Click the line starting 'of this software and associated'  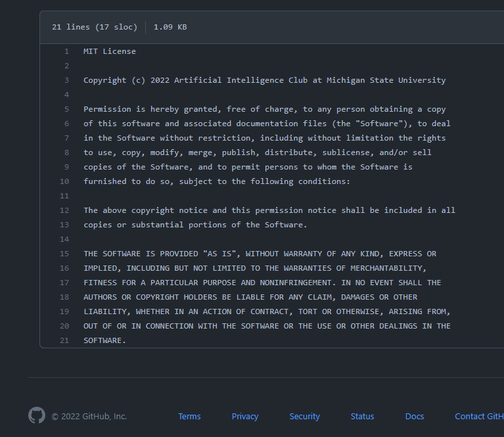[267, 124]
